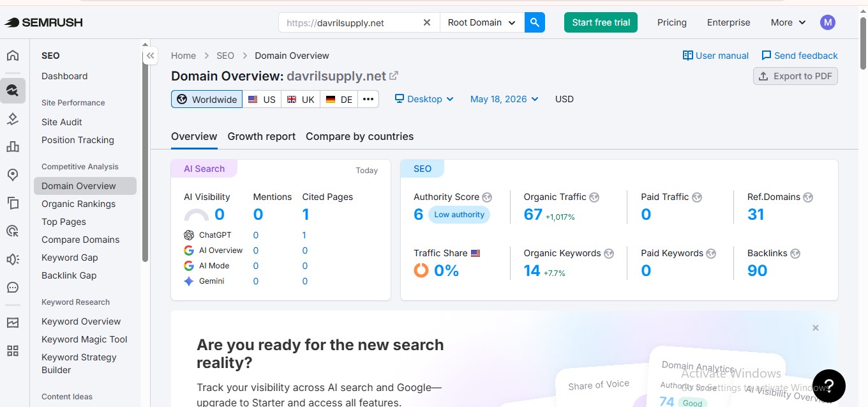Open Organic Rankings in sidebar
The width and height of the screenshot is (868, 407).
pos(79,204)
